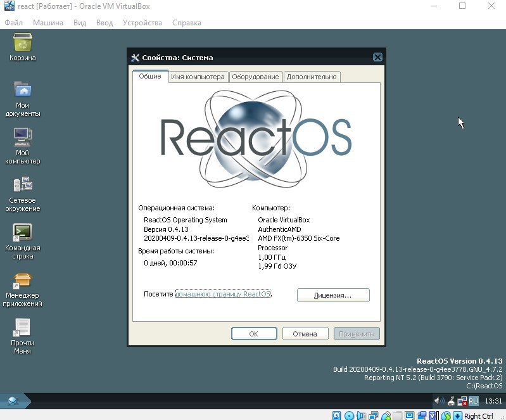Click the 13:31 taskbar clock
This screenshot has width=506, height=420.
[493, 401]
